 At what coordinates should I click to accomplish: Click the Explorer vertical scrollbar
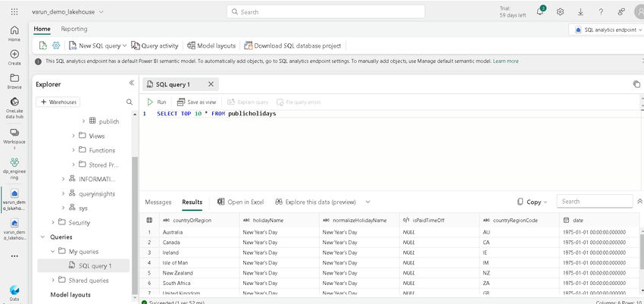coord(135,224)
